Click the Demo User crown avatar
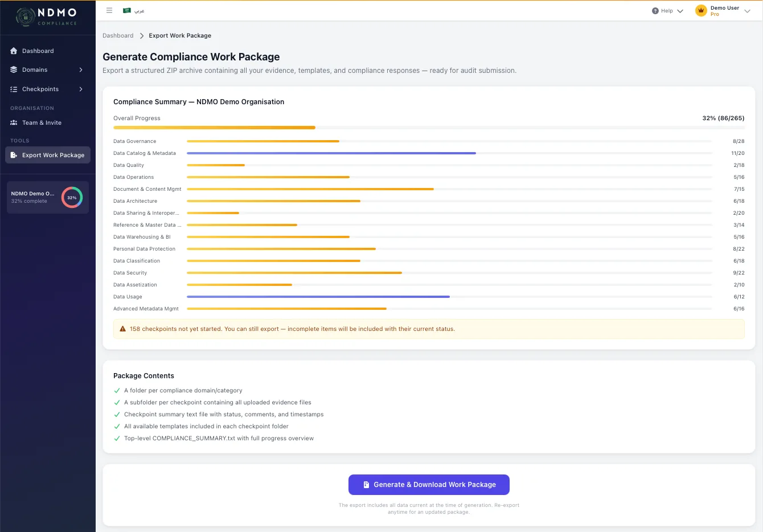The image size is (763, 532). coord(701,11)
